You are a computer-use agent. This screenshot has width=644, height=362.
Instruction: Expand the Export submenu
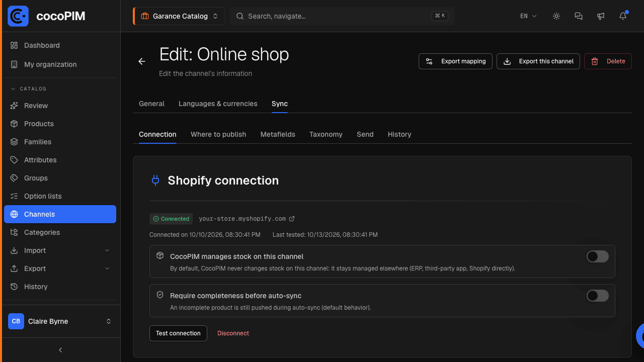click(x=60, y=268)
